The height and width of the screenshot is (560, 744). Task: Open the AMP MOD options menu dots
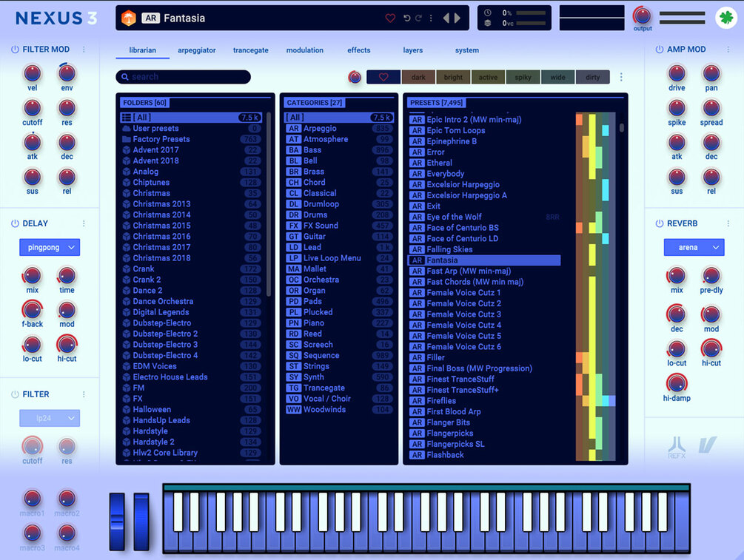coord(728,50)
